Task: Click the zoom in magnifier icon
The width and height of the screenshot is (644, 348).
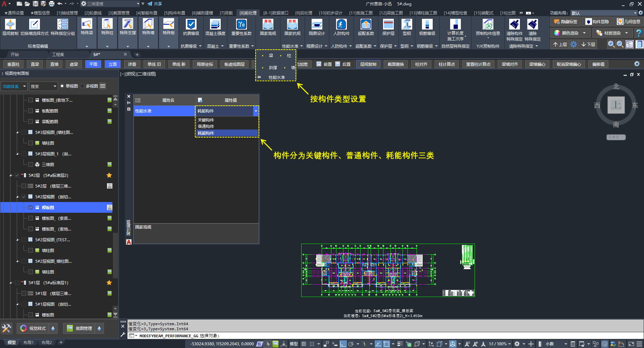Action: 611,44
